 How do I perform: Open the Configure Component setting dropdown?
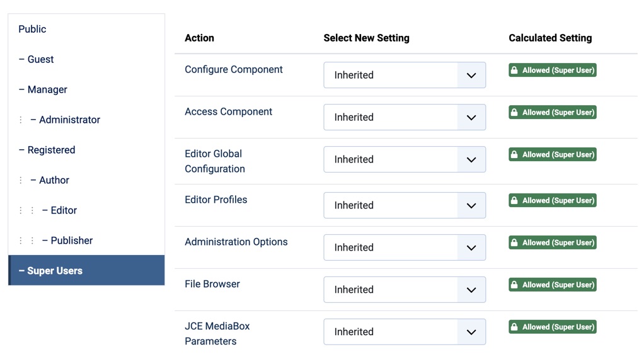click(x=405, y=75)
